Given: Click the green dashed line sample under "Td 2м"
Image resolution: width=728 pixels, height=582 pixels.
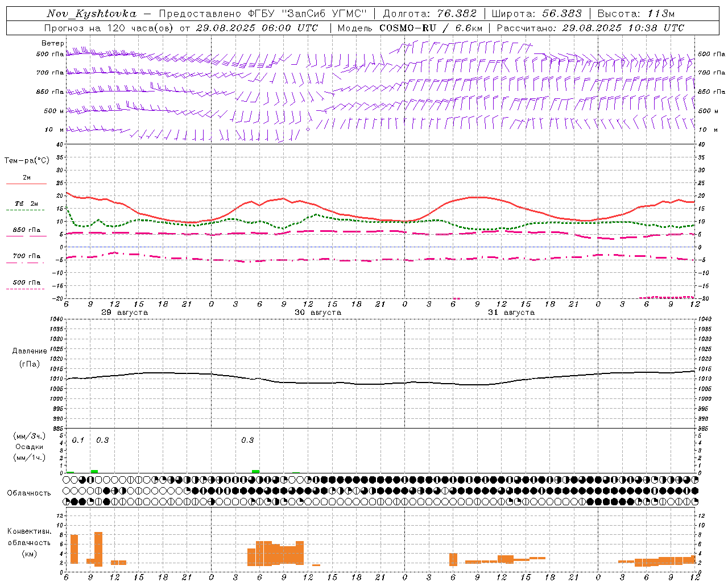Looking at the screenshot, I should click(25, 210).
